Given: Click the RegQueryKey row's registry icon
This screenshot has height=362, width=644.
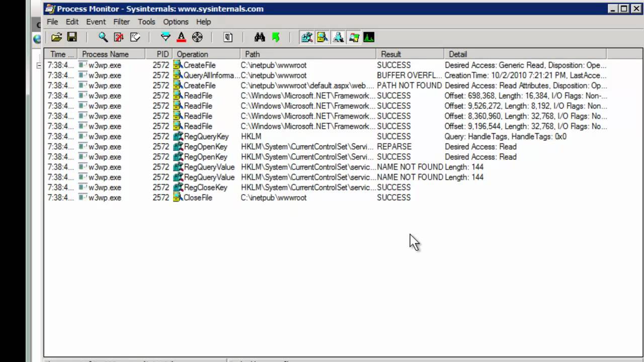Looking at the screenshot, I should point(178,136).
